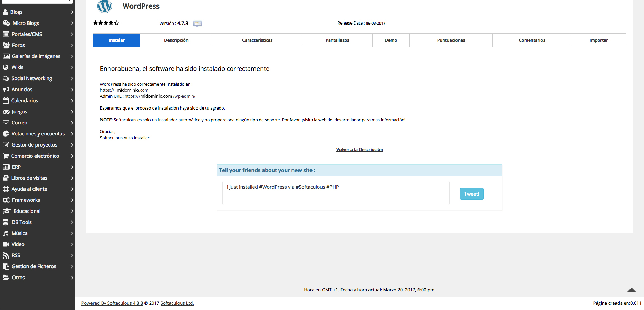Click the WordPress logo icon
Screen dimensions: 644x310
coord(105,6)
